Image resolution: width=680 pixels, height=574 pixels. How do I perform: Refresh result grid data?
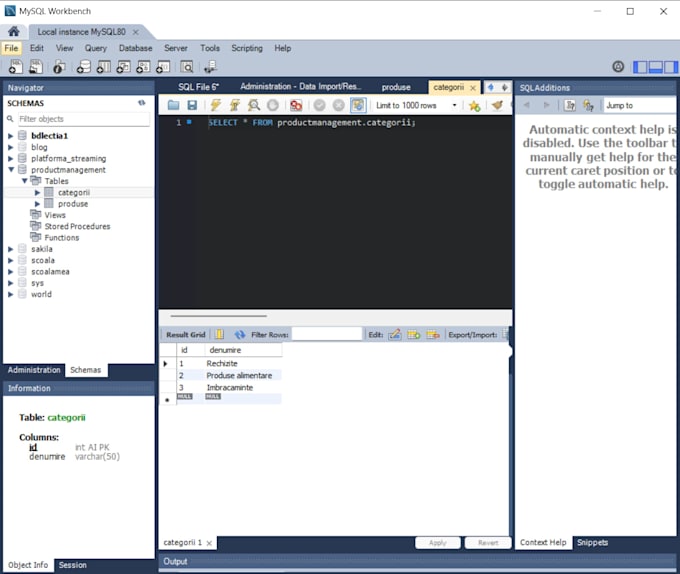tap(240, 334)
